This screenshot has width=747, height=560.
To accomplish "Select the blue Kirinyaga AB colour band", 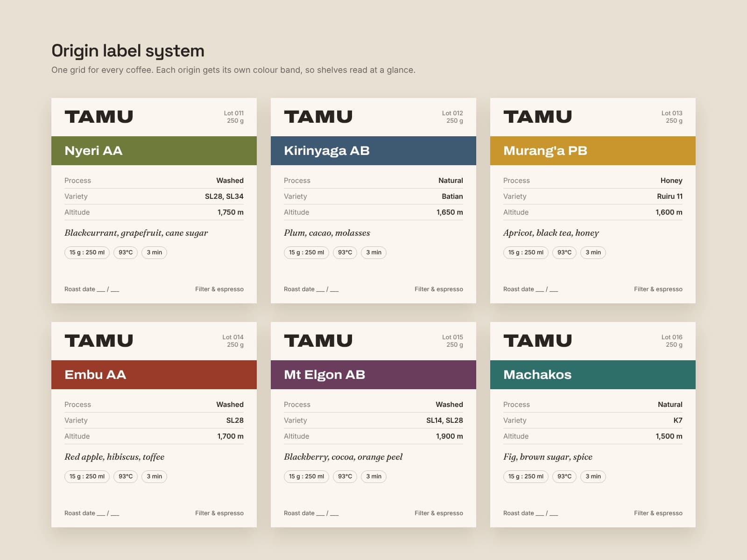I will [373, 151].
